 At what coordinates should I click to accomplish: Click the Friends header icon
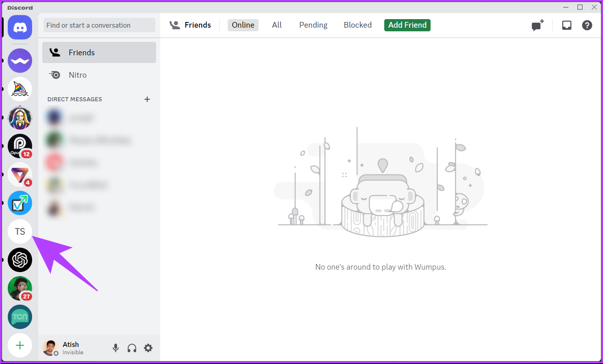point(175,25)
